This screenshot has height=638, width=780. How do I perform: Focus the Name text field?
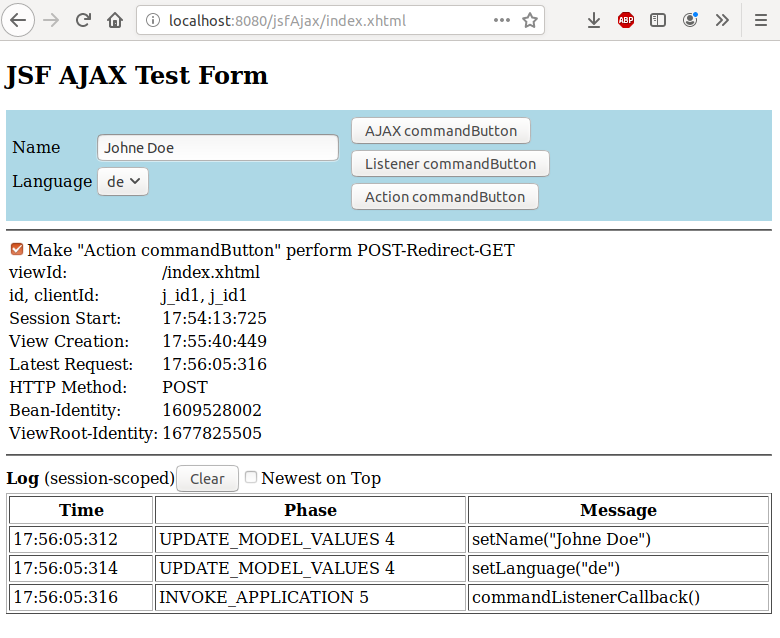(217, 148)
